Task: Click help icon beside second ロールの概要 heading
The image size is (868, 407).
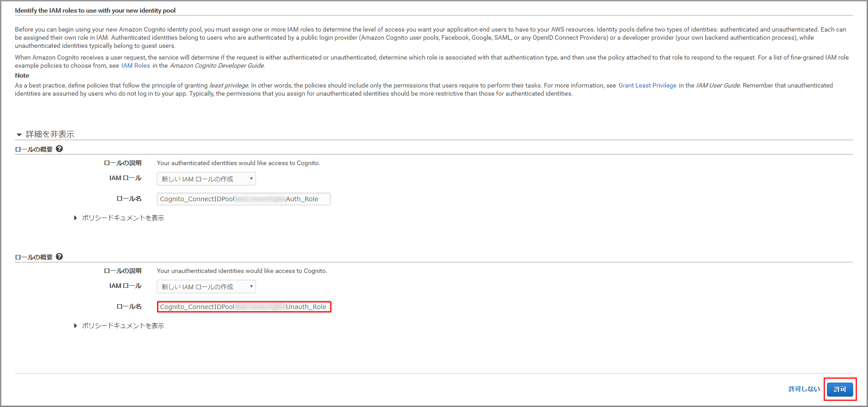Action: pyautogui.click(x=59, y=257)
